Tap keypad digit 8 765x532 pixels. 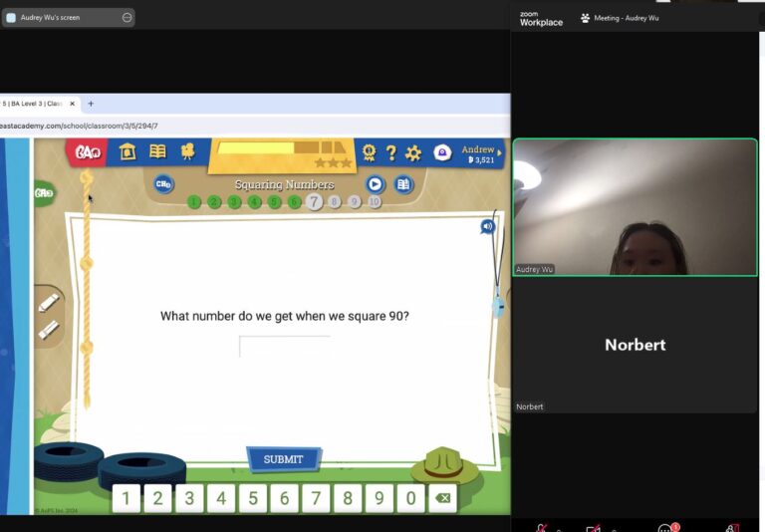pos(348,498)
